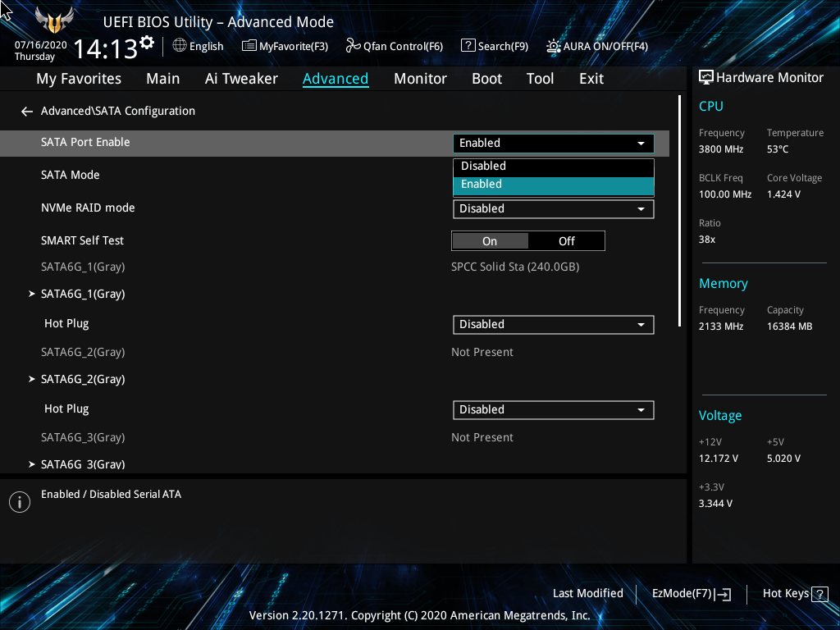Click SPCC Solid Sta (240.0GB) drive text

pos(515,267)
